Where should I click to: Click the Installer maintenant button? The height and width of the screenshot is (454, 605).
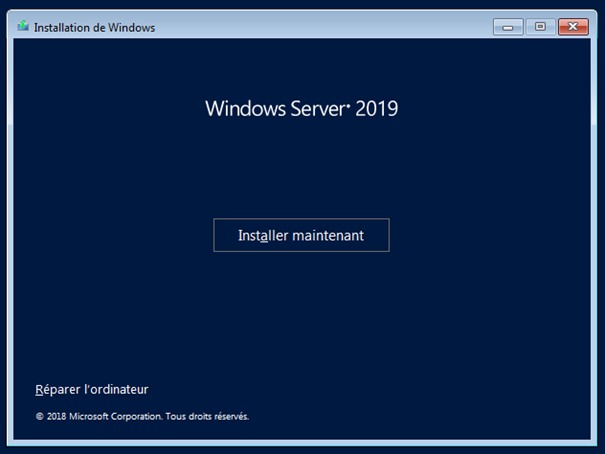301,235
